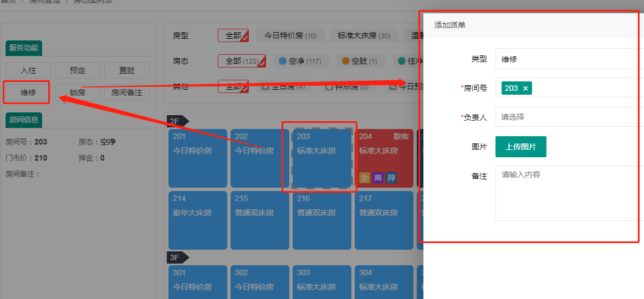Click the 入住 button
Image resolution: width=644 pixels, height=299 pixels.
(x=28, y=70)
